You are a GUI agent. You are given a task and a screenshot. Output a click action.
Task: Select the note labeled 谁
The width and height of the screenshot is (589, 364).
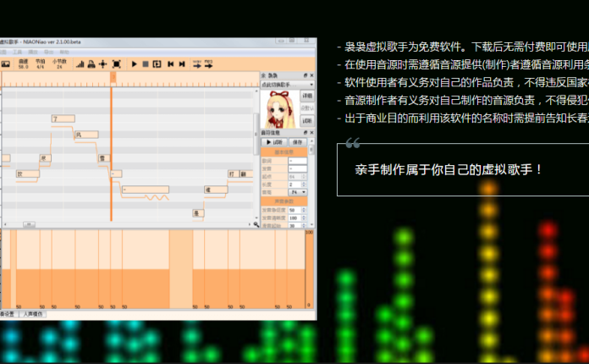[x=216, y=190]
